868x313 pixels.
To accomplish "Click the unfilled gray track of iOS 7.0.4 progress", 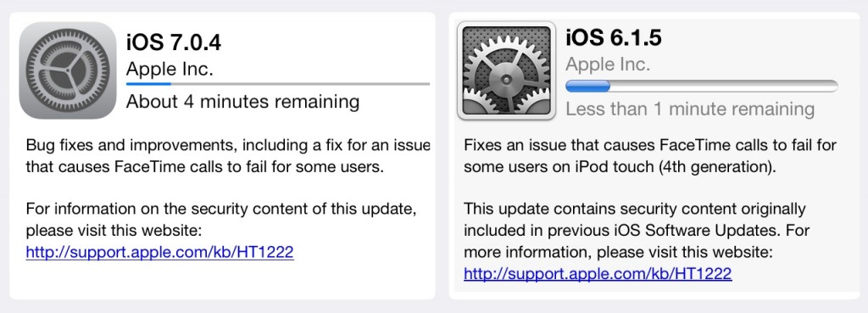I will coord(301,84).
